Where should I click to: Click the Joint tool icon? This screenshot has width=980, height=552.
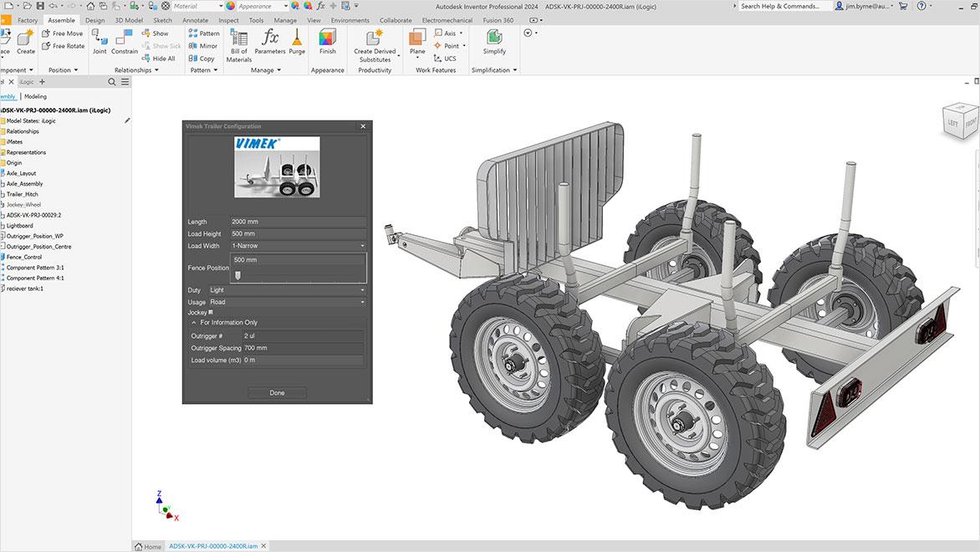(x=100, y=42)
